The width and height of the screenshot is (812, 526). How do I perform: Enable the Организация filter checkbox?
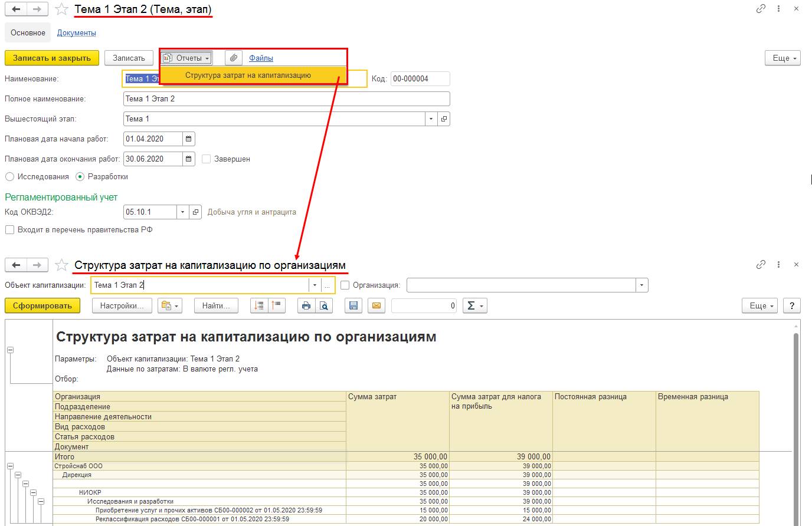click(345, 285)
